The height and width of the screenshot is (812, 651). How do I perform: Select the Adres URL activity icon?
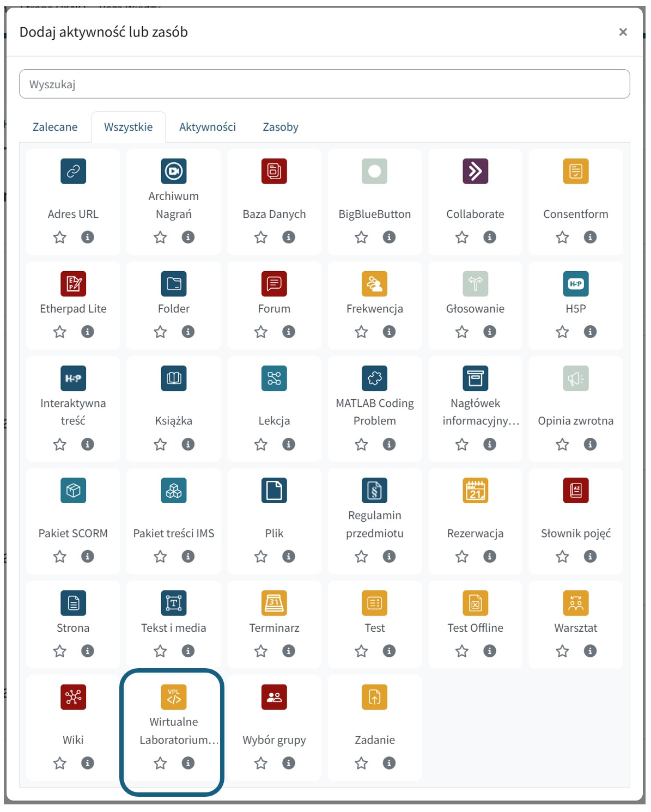73,171
